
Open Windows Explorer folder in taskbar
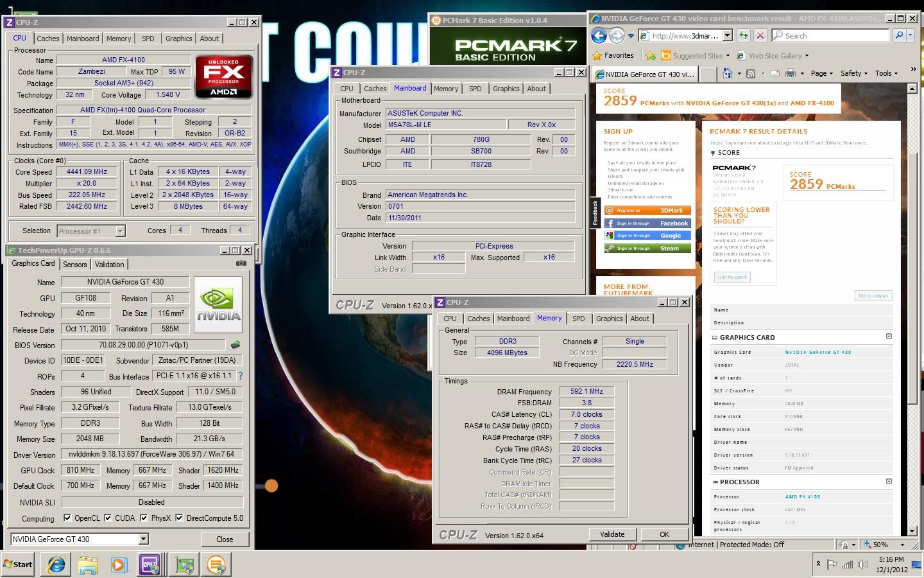pyautogui.click(x=88, y=565)
